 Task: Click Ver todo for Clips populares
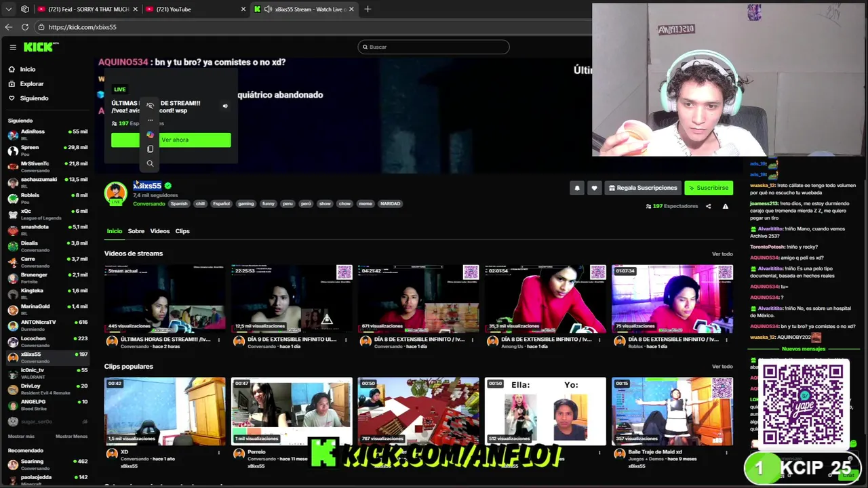722,367
